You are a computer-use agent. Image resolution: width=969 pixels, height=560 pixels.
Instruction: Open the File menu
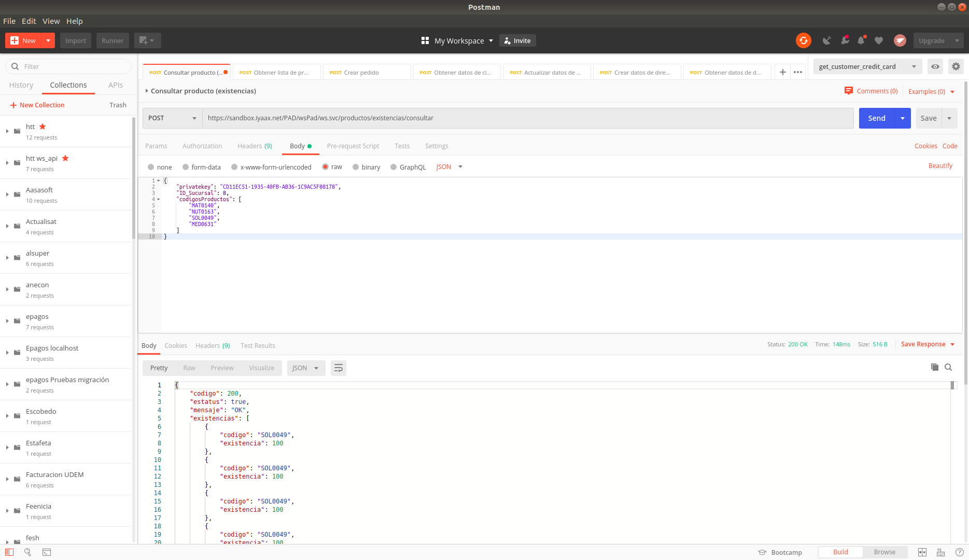pos(9,21)
